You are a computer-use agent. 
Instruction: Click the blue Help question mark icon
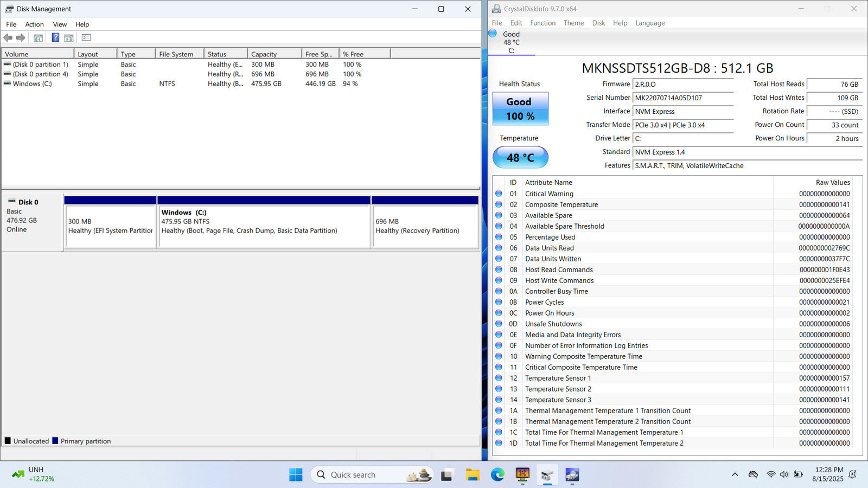click(x=55, y=38)
